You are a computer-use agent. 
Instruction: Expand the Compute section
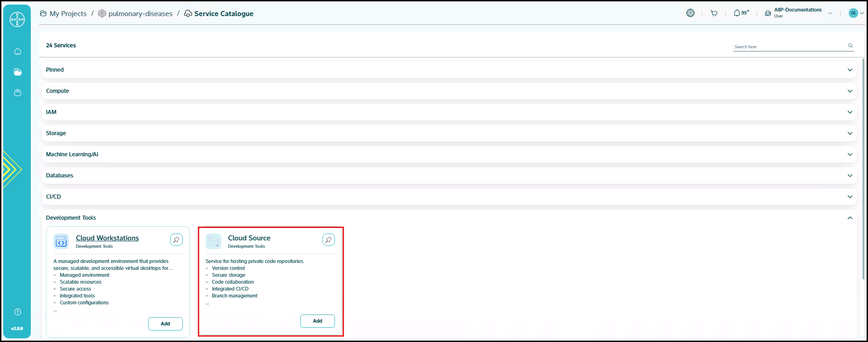[850, 91]
